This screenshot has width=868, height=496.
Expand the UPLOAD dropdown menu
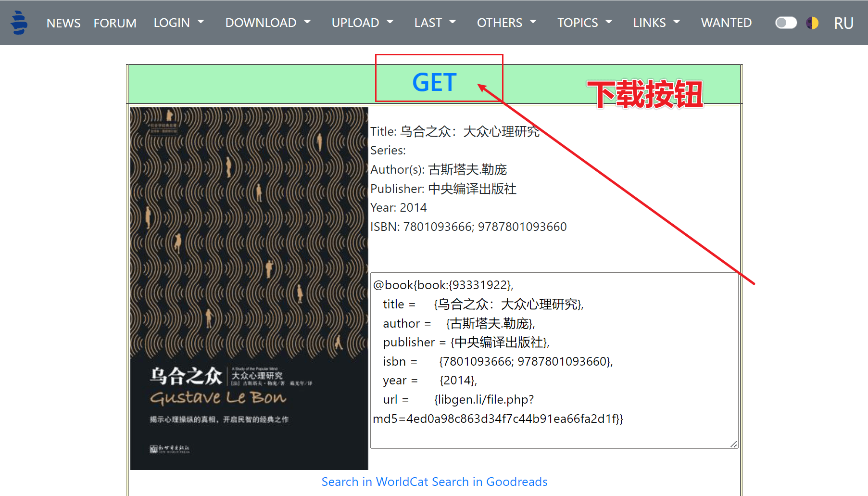click(363, 23)
